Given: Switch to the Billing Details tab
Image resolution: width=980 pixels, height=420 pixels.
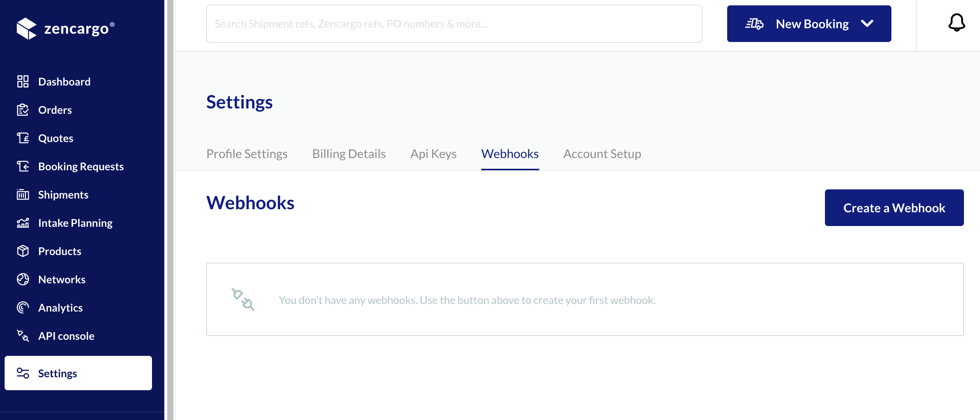Looking at the screenshot, I should 349,153.
